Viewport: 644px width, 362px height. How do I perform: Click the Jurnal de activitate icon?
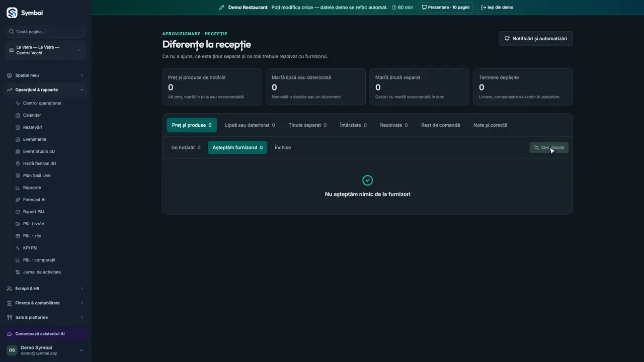pyautogui.click(x=18, y=272)
